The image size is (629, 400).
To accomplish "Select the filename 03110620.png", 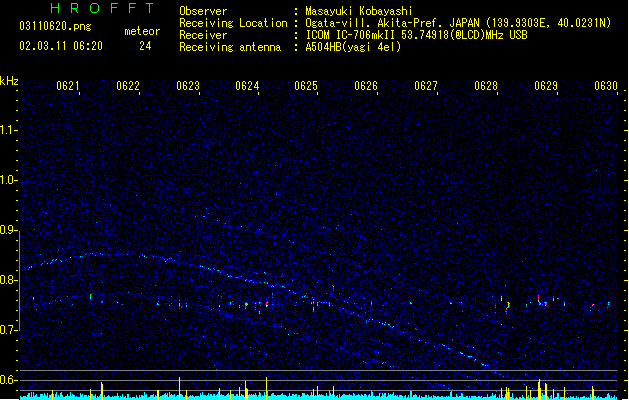I will click(55, 26).
